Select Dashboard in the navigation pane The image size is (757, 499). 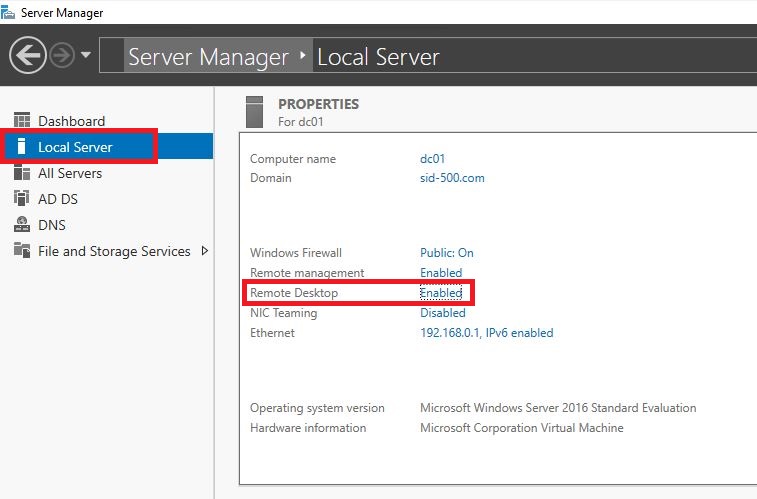click(71, 121)
